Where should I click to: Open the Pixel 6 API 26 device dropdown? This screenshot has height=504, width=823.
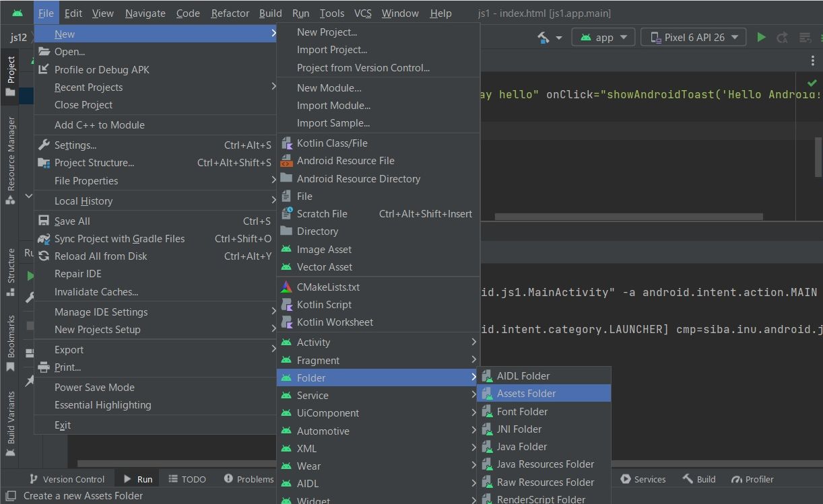[x=693, y=38]
